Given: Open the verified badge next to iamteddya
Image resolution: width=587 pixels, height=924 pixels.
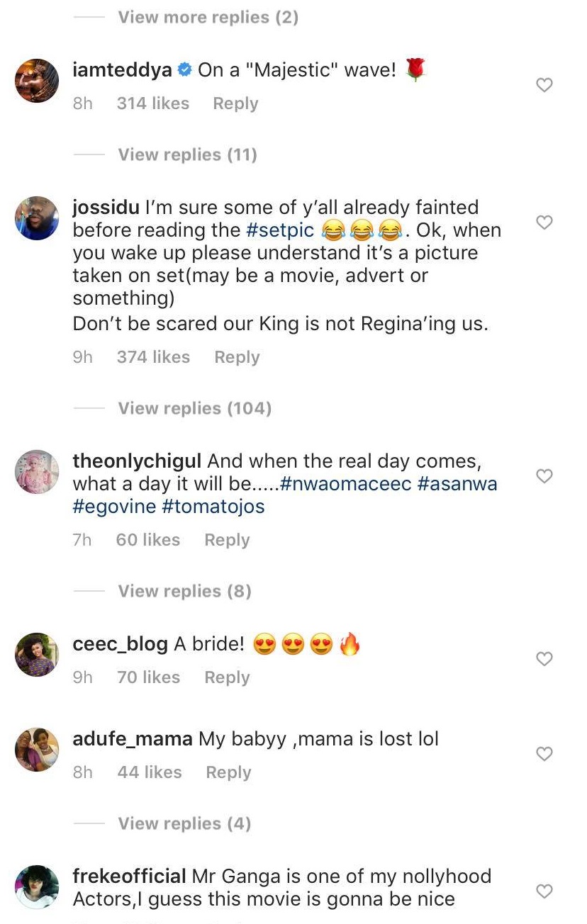Looking at the screenshot, I should pos(184,70).
